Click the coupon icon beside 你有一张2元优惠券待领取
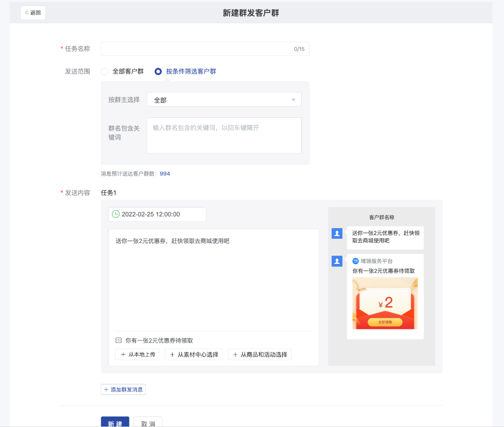Screen dimensions: 504x427 (x=119, y=340)
